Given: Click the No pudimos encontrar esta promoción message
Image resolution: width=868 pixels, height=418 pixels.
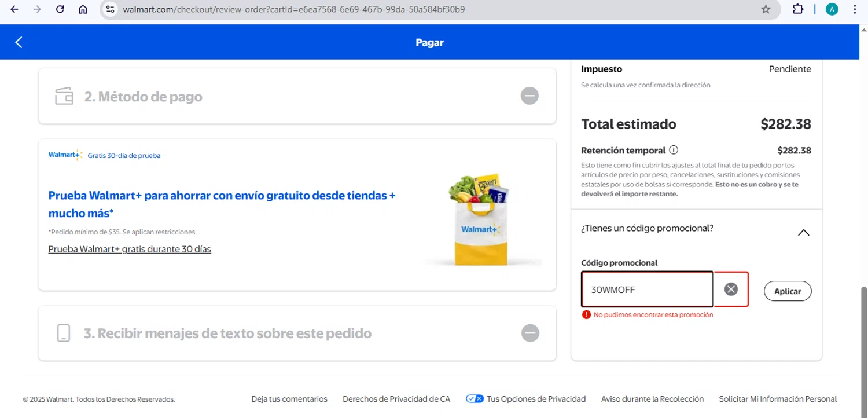Looking at the screenshot, I should coord(653,315).
